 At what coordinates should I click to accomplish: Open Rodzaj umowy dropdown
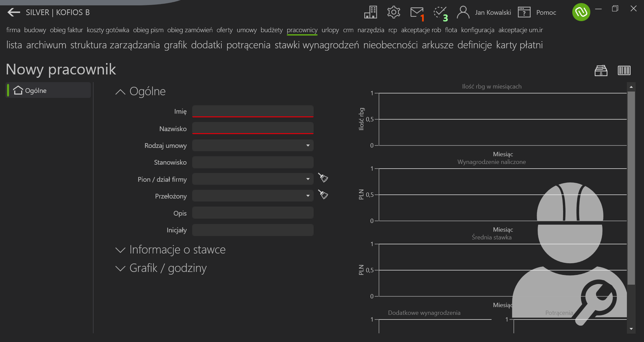[253, 146]
